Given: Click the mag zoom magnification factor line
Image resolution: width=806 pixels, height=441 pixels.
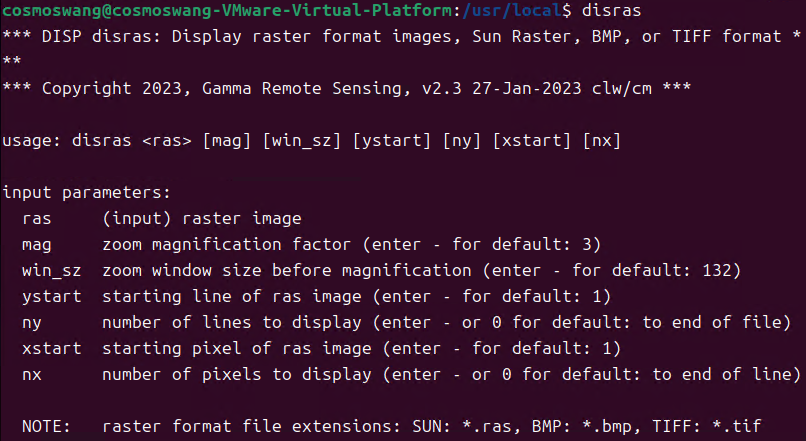Looking at the screenshot, I should coord(312,244).
